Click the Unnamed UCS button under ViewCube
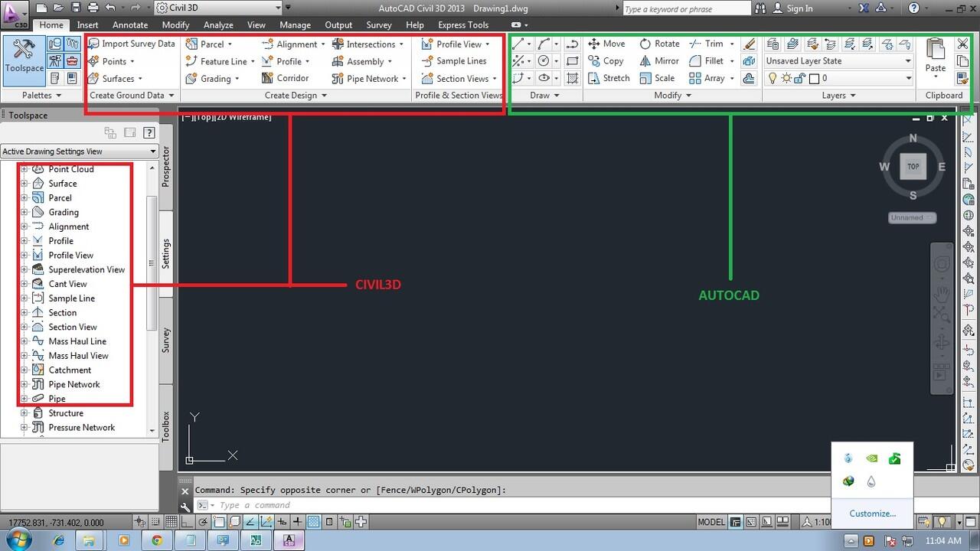This screenshot has height=551, width=980. point(913,218)
